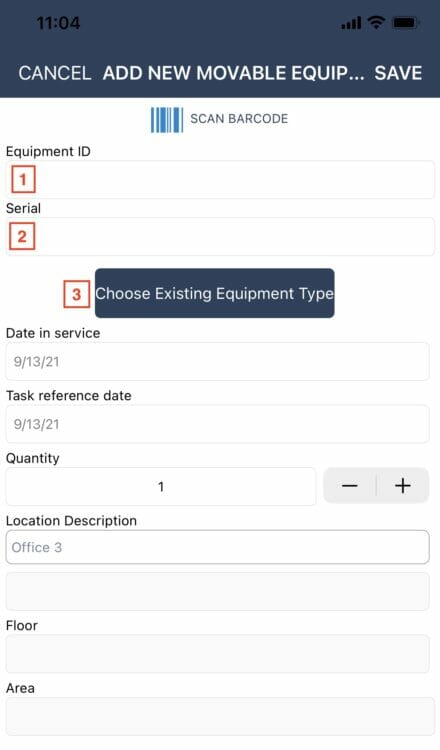Tap the battery status icon
The height and width of the screenshot is (750, 440).
[x=405, y=22]
